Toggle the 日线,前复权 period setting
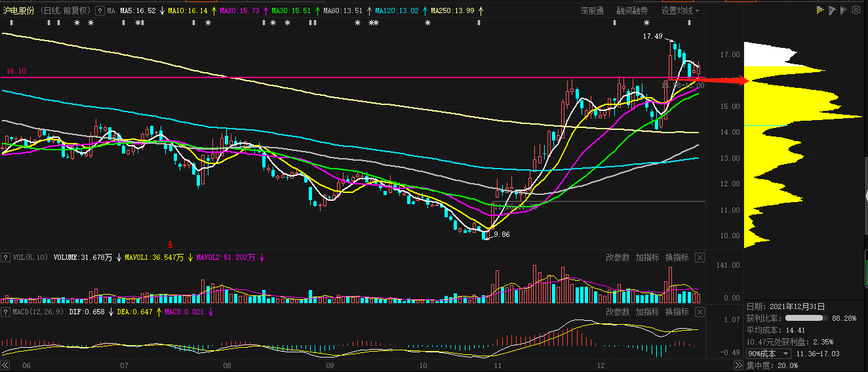The image size is (868, 372). [x=67, y=11]
